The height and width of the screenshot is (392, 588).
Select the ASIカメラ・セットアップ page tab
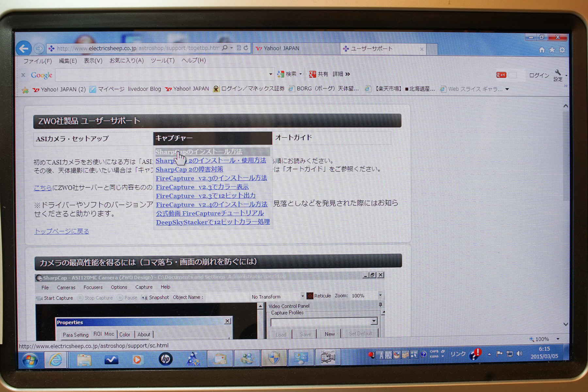point(93,139)
